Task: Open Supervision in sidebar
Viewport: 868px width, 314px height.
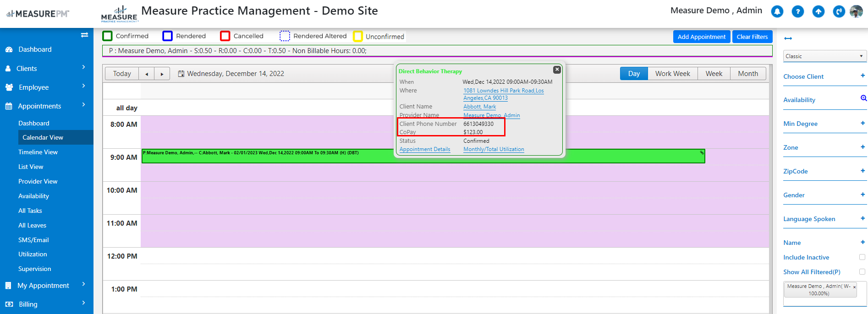Action: (x=35, y=269)
